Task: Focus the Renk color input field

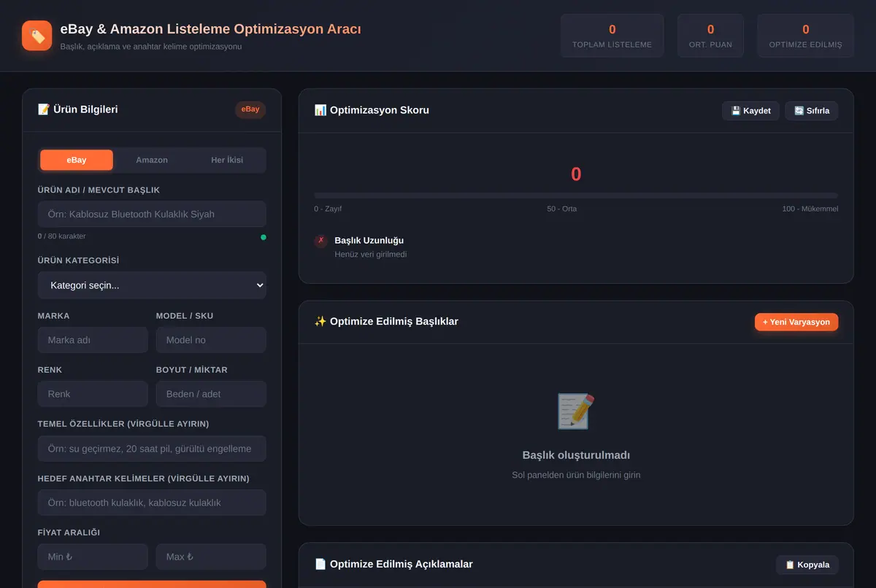Action: [93, 394]
